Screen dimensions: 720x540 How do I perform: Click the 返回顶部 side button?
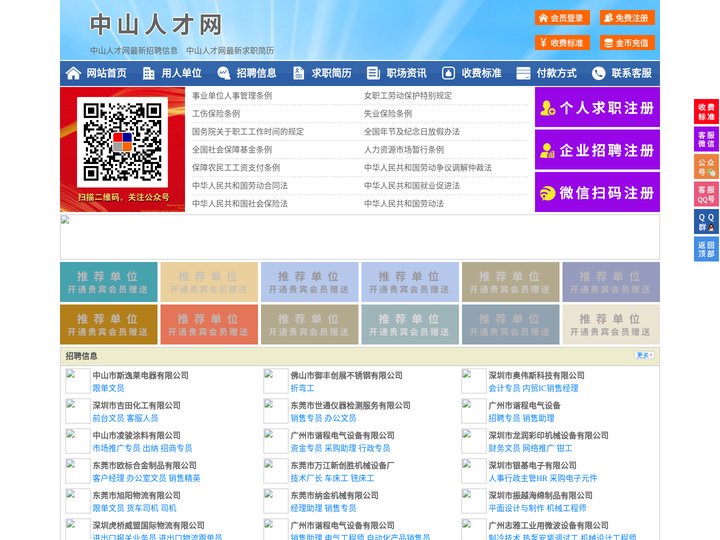point(706,249)
